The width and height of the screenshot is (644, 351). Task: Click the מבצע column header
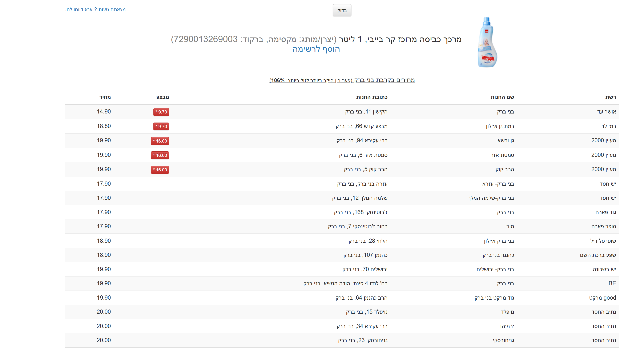tap(162, 97)
